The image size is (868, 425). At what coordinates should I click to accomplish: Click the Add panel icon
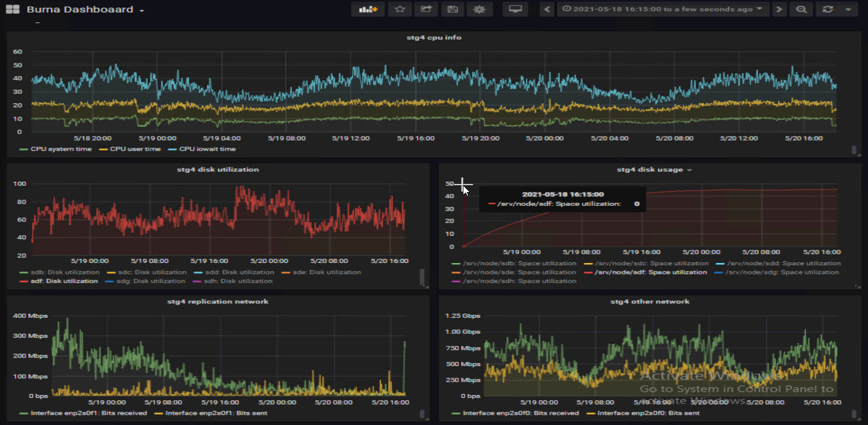tap(368, 9)
